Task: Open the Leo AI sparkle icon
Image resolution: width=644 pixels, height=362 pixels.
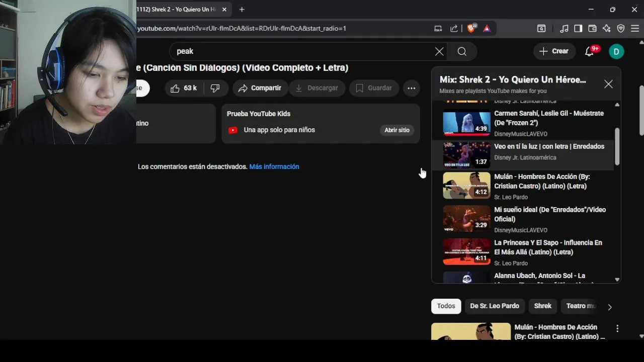Action: (607, 29)
